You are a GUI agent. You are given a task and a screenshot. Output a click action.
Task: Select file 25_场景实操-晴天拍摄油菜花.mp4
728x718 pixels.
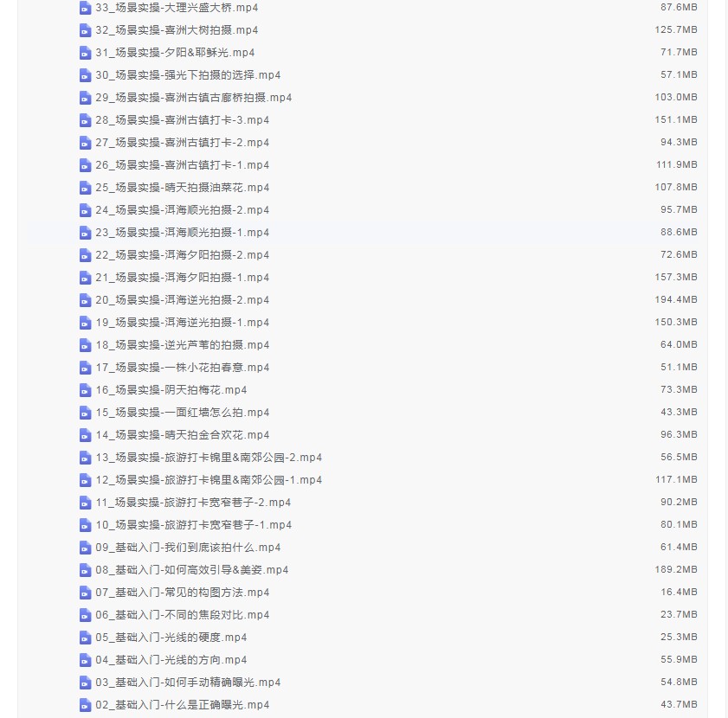click(x=183, y=188)
